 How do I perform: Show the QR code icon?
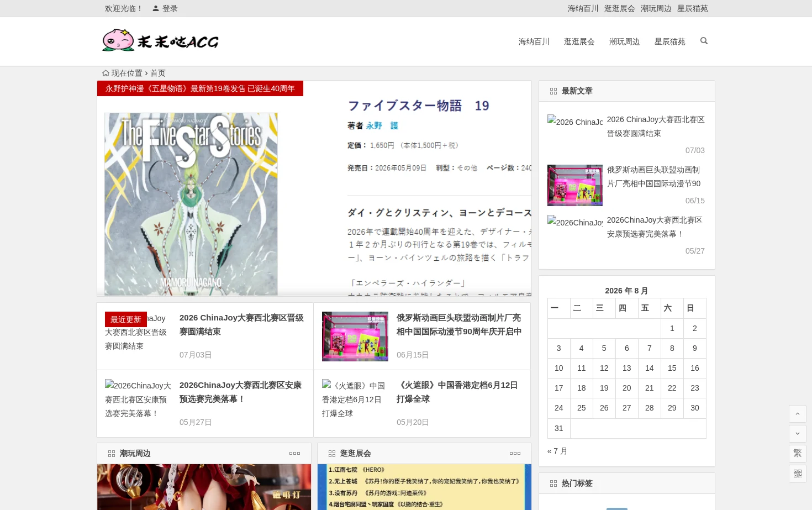click(797, 474)
